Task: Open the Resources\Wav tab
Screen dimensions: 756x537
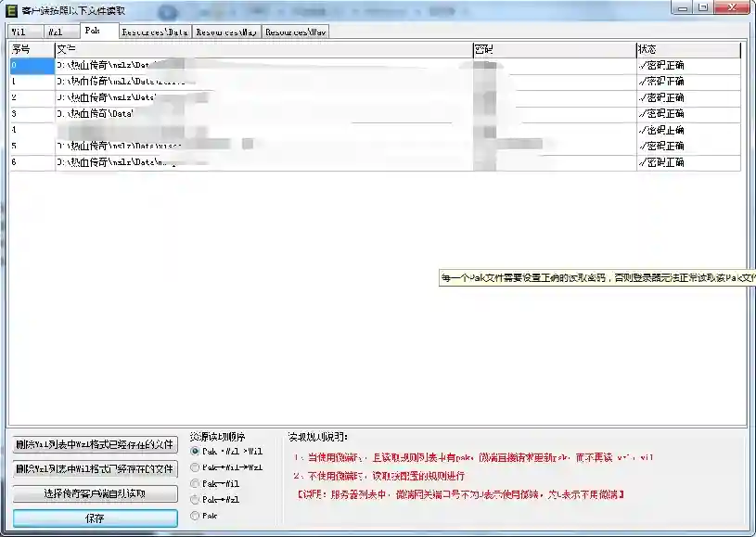Action: pos(296,32)
